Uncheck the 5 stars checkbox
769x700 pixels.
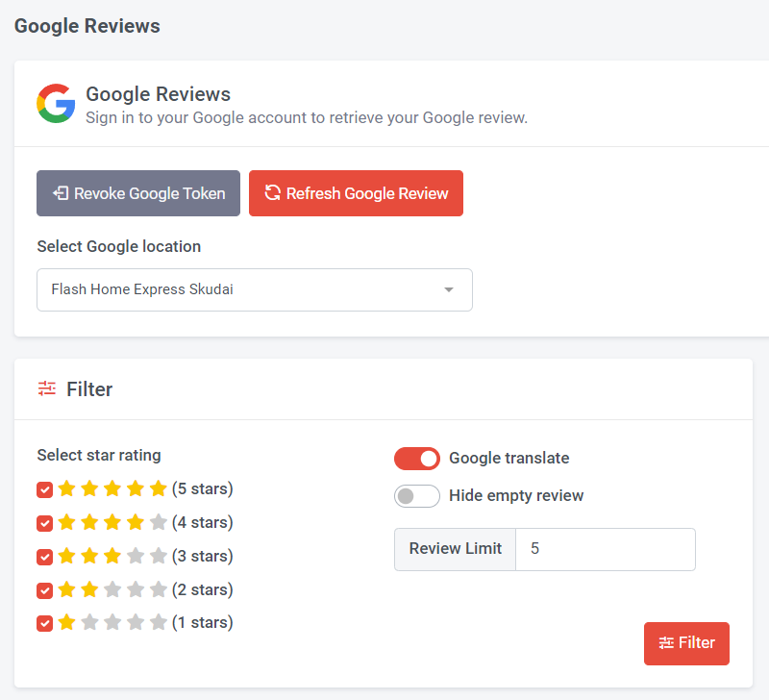44,489
